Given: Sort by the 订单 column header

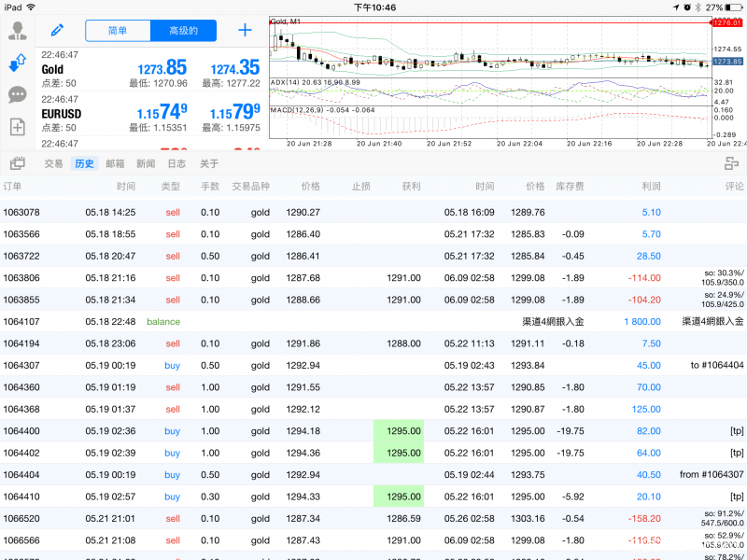Looking at the screenshot, I should (x=12, y=186).
